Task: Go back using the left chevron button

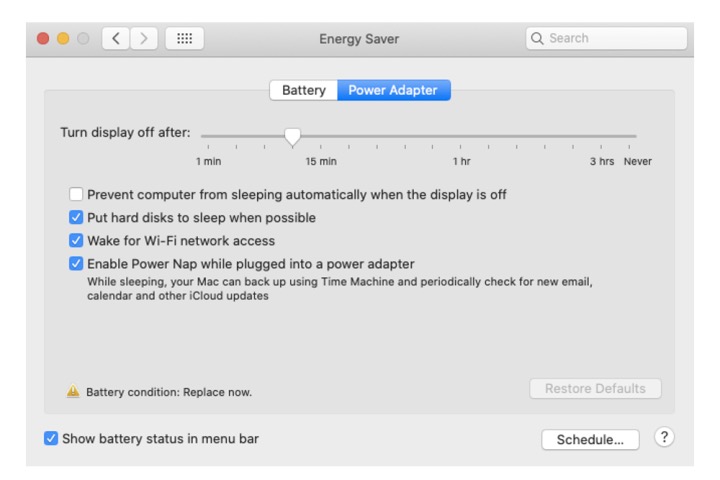Action: coord(116,39)
